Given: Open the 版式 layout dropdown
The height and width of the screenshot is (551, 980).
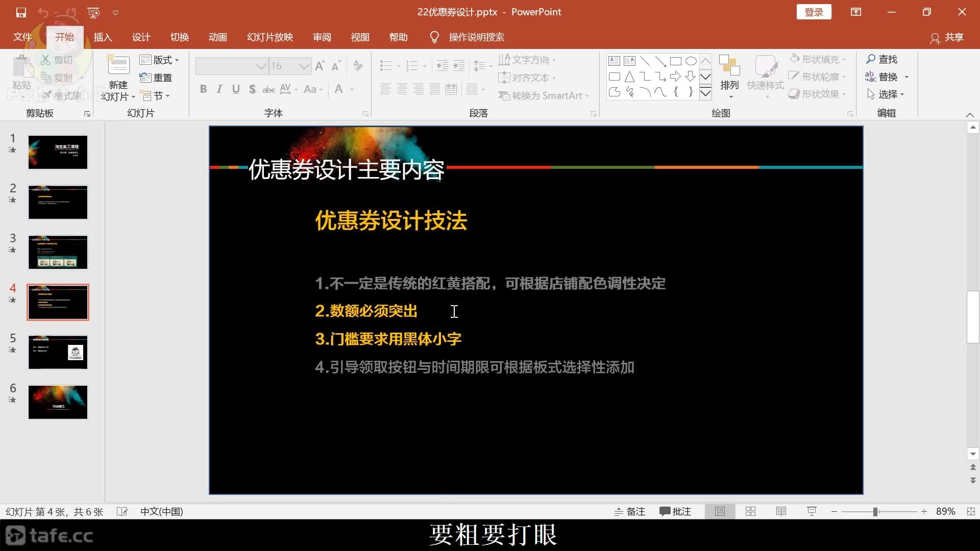Looking at the screenshot, I should click(x=159, y=60).
